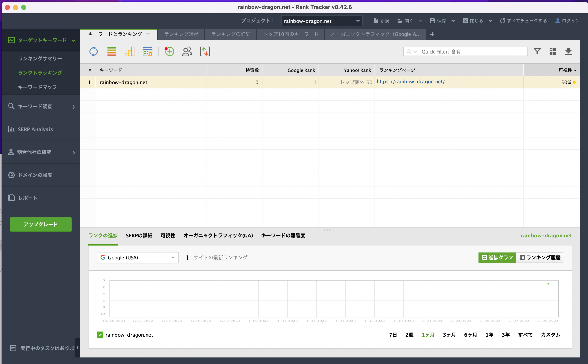588x364 pixels.
Task: Click the 閉じる close project button
Action: [473, 21]
